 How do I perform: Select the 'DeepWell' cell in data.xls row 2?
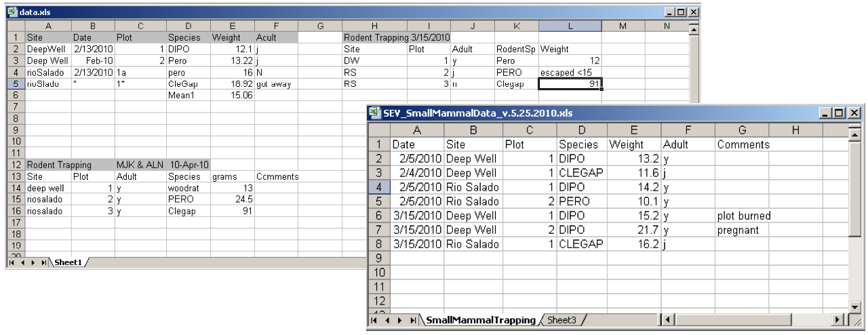pyautogui.click(x=47, y=49)
